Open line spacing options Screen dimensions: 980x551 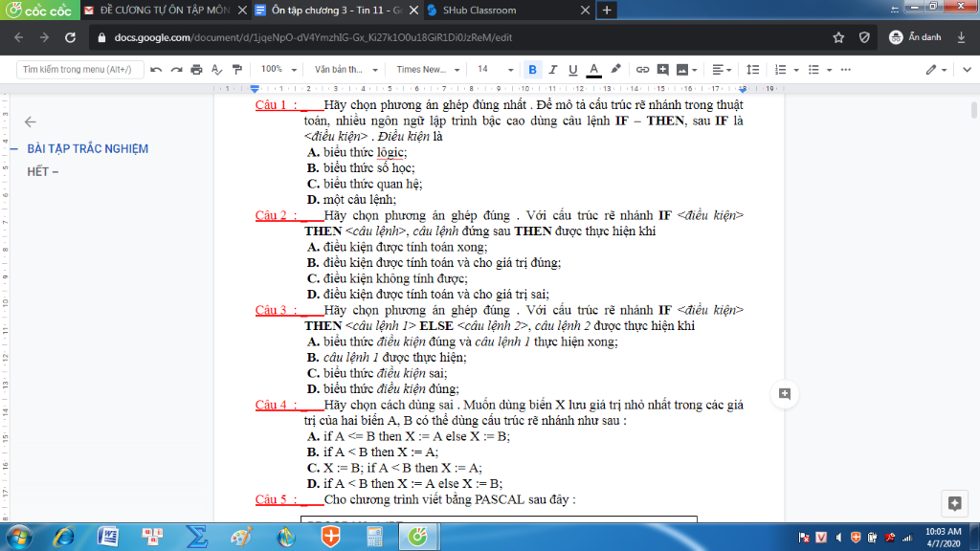[752, 69]
